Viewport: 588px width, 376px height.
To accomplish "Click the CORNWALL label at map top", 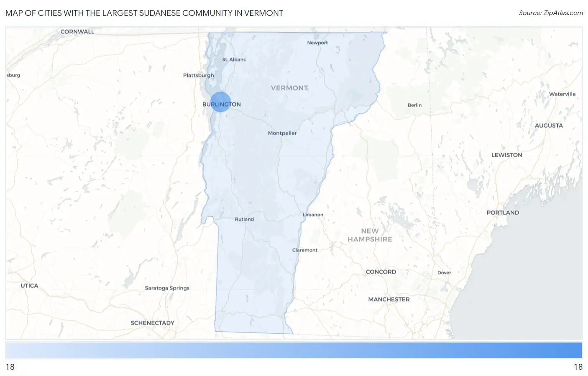I will point(77,32).
